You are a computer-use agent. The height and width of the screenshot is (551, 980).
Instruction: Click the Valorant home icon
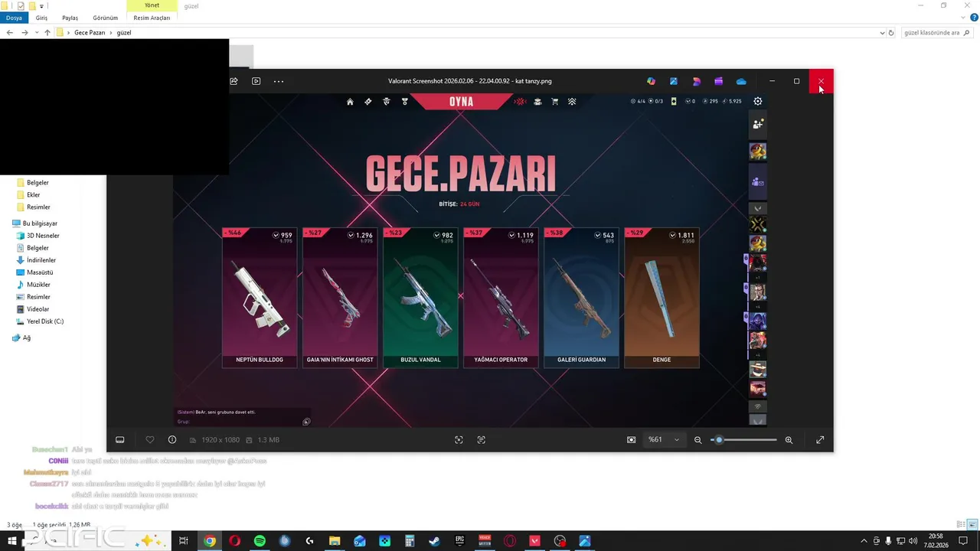(x=350, y=102)
